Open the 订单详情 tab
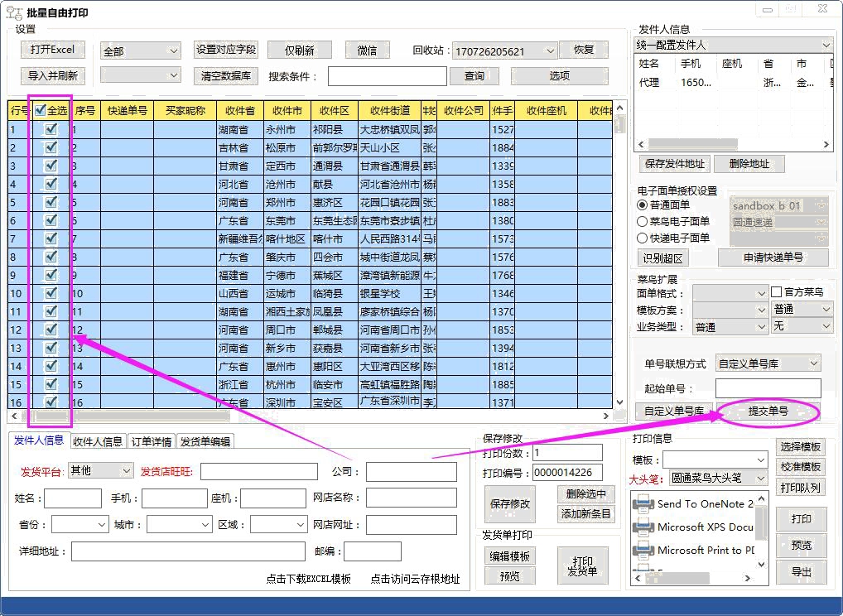The height and width of the screenshot is (616, 843). click(152, 441)
